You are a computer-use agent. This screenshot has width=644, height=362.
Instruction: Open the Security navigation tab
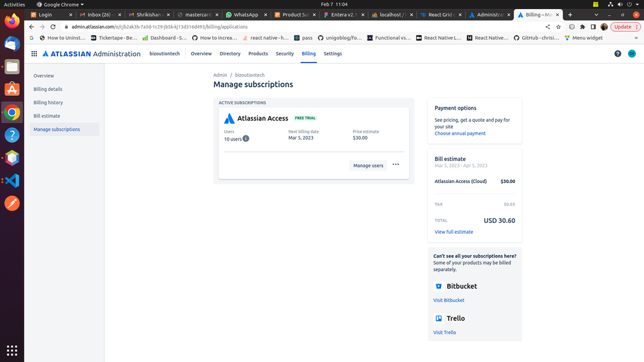click(284, 54)
